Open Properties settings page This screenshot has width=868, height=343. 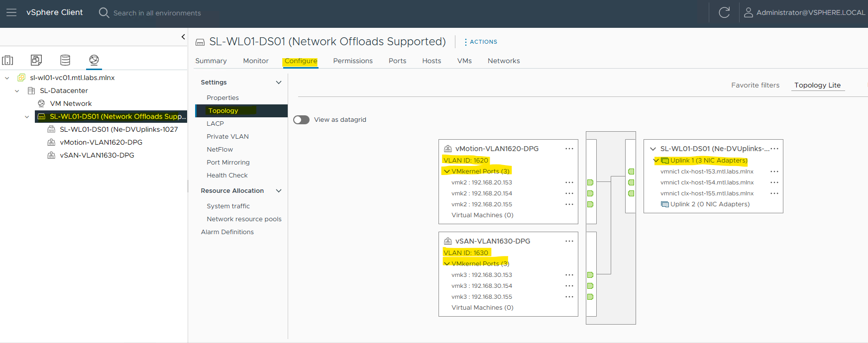pyautogui.click(x=222, y=98)
